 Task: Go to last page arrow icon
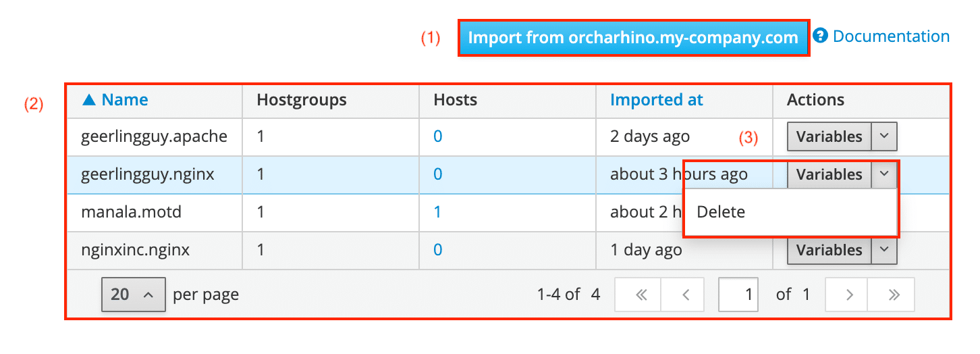coord(892,295)
